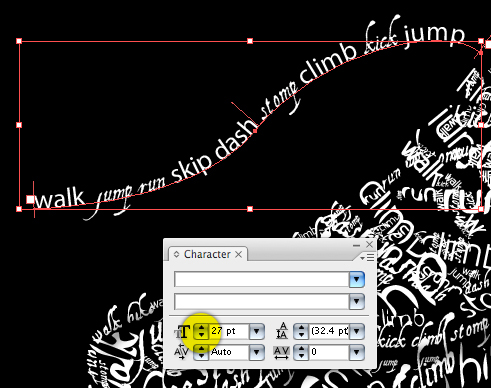This screenshot has width=491, height=388.
Task: Open the font style dropdown
Action: click(357, 302)
